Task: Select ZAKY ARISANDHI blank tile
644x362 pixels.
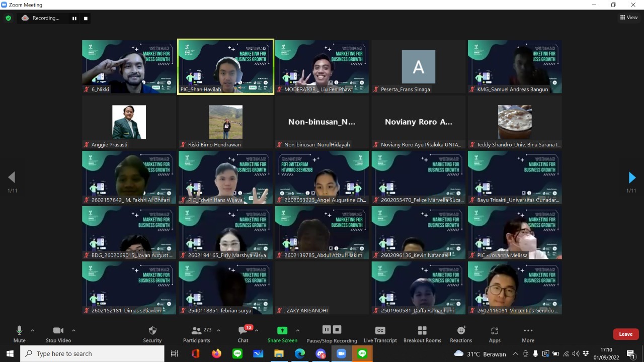Action: coord(322,288)
